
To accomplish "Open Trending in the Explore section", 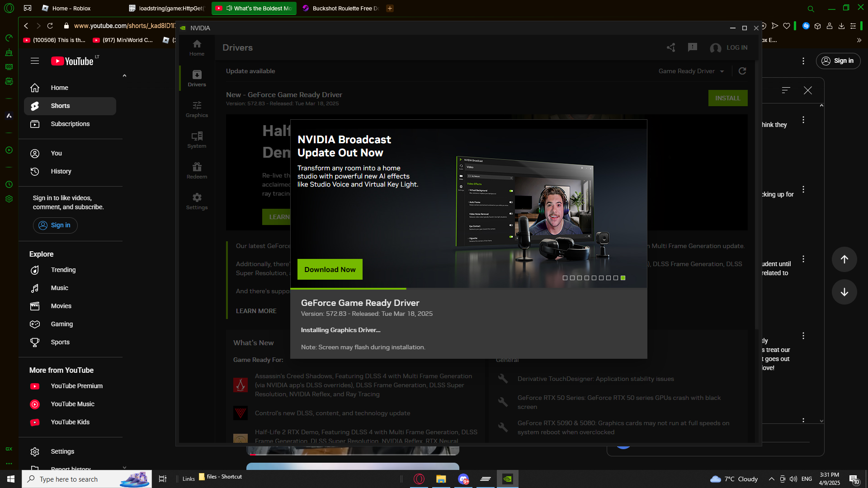I will [x=70, y=270].
